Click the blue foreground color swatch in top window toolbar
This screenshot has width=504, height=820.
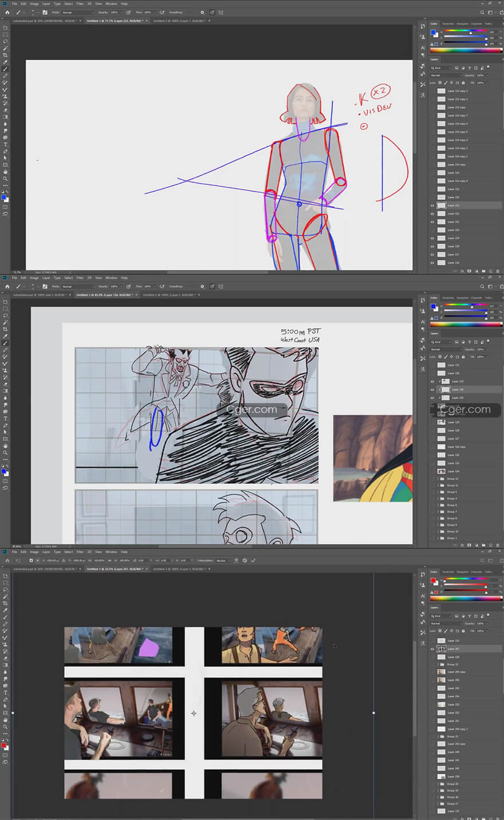(x=3, y=197)
